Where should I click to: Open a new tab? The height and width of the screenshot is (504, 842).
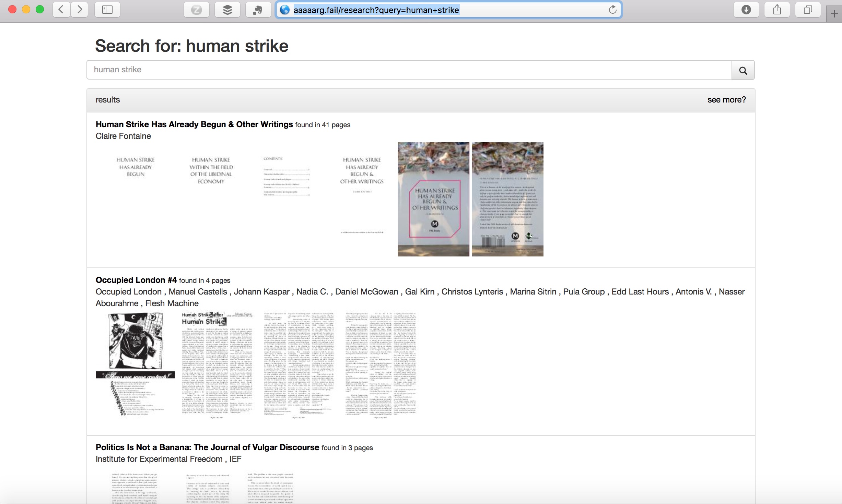(834, 14)
